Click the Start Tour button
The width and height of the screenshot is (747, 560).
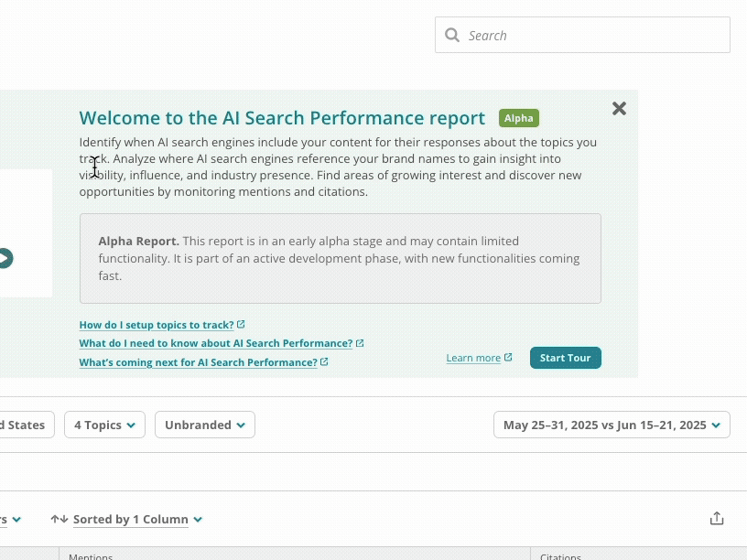click(x=566, y=358)
